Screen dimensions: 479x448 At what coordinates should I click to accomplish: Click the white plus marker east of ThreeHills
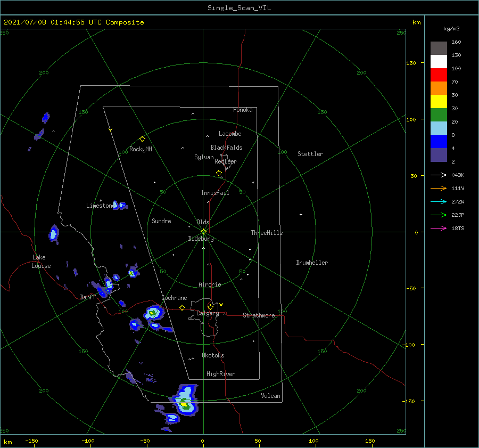tap(301, 214)
